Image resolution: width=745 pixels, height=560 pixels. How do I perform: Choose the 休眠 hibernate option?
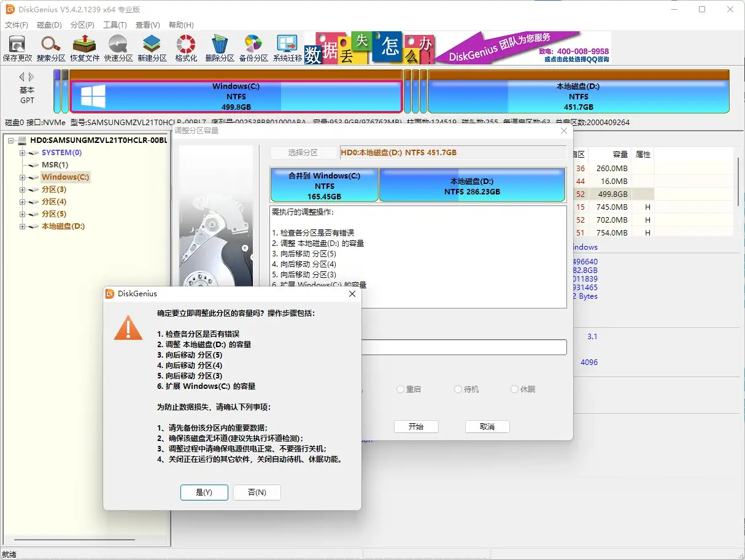click(515, 389)
